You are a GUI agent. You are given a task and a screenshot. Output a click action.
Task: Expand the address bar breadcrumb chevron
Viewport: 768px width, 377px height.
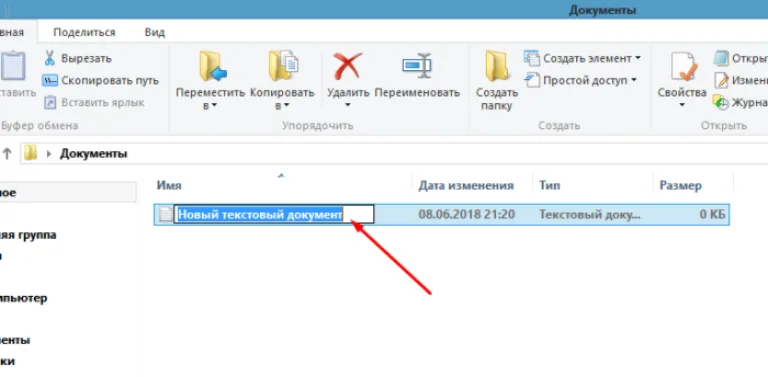pyautogui.click(x=48, y=154)
